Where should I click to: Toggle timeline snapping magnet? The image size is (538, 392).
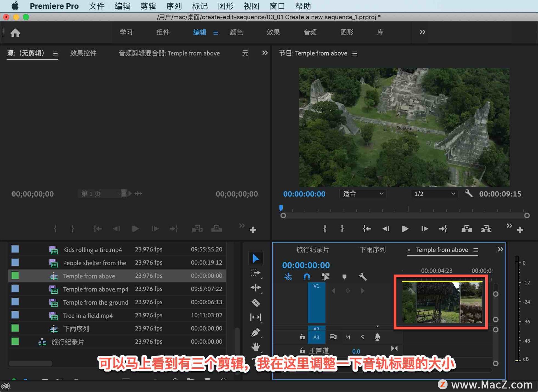click(x=307, y=277)
